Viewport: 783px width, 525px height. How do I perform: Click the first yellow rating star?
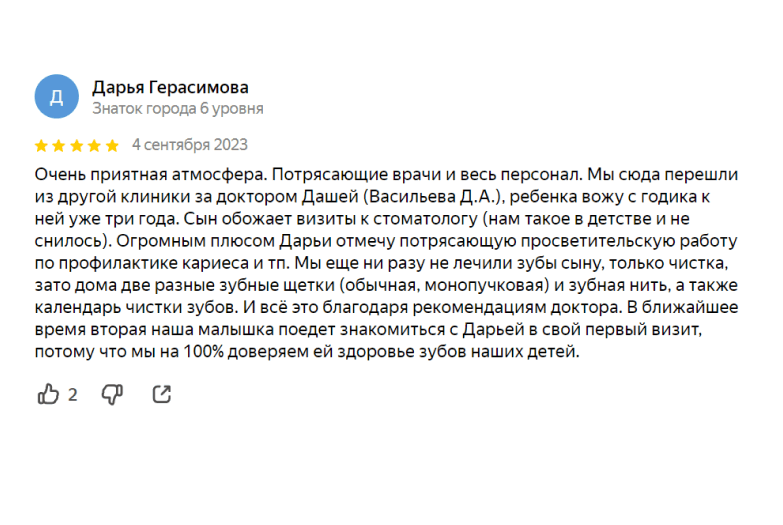pos(41,146)
